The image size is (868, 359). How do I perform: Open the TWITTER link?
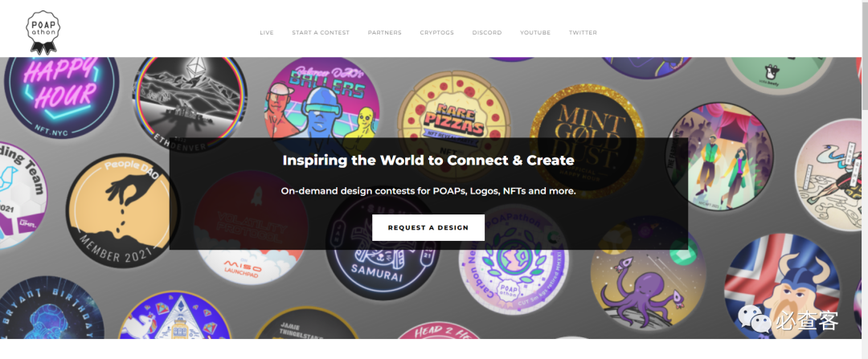[x=583, y=33]
